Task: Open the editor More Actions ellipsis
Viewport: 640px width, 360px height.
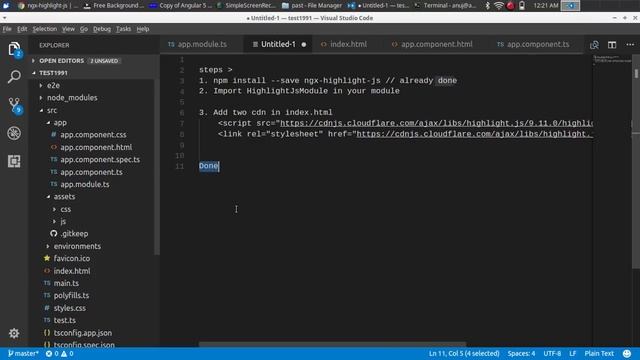Action: pos(630,44)
